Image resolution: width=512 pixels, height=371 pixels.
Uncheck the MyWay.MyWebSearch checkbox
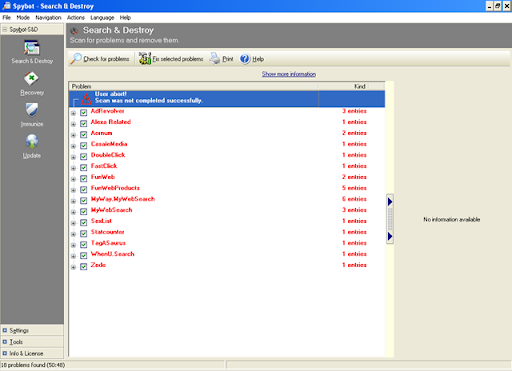tap(84, 200)
